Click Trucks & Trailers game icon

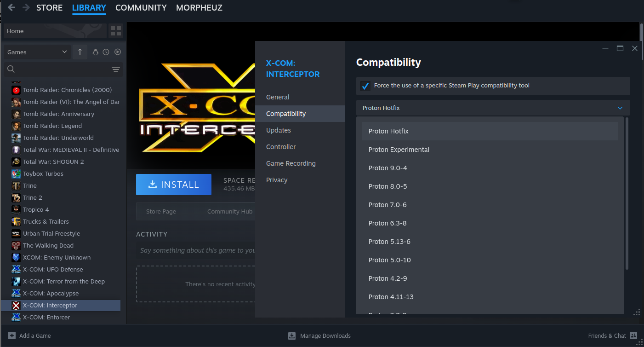coord(16,221)
